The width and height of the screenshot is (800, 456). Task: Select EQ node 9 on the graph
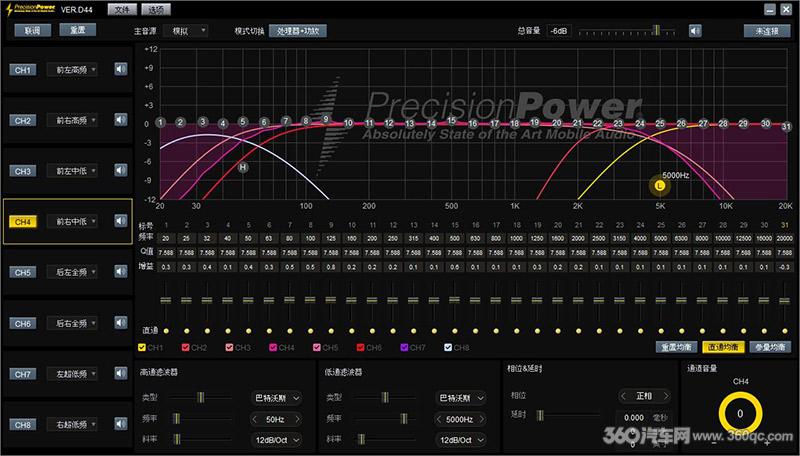[x=326, y=119]
